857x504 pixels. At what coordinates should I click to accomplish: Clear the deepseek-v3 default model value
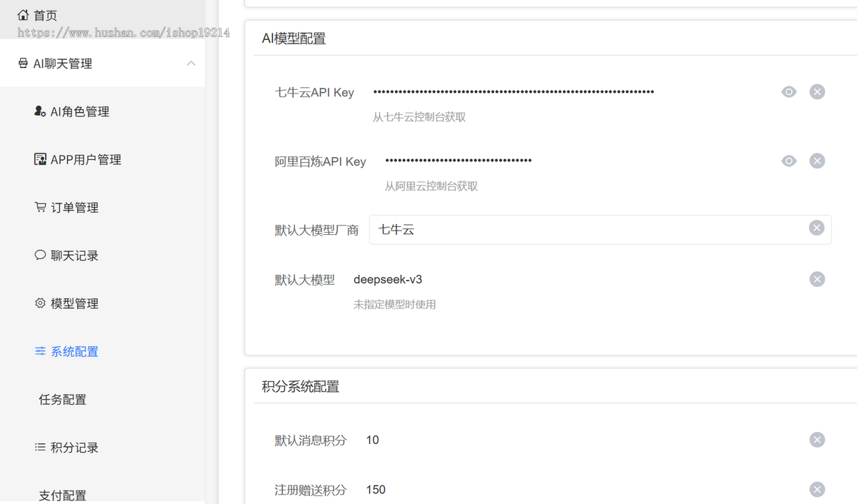pos(817,279)
